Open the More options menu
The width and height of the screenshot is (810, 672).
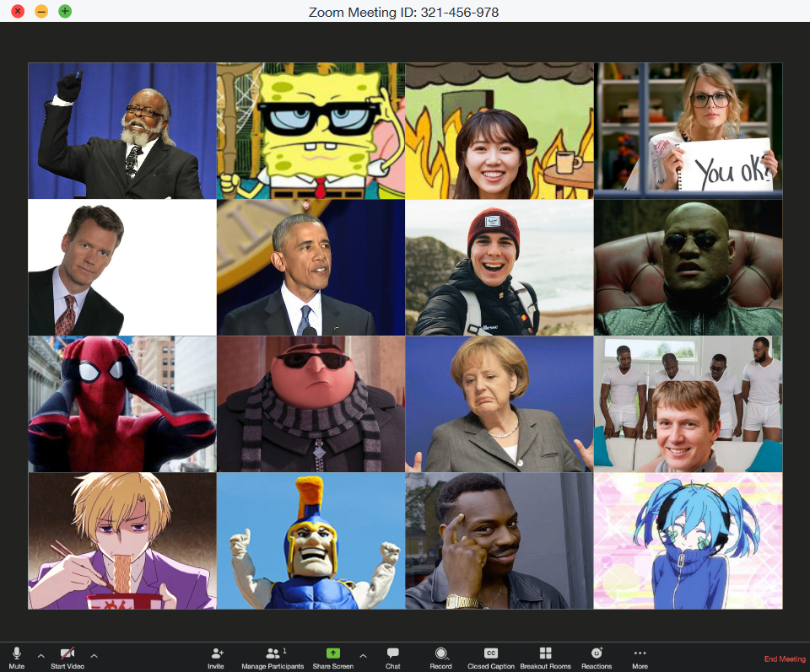(x=640, y=658)
